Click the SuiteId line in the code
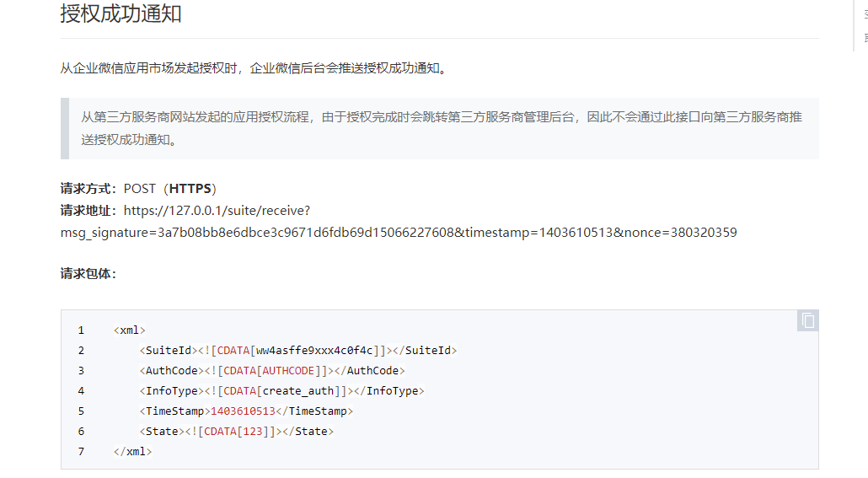Screen dimensions: 868x478 point(297,351)
